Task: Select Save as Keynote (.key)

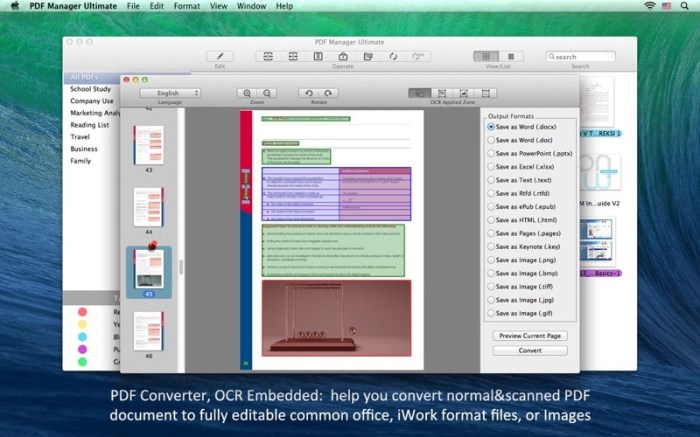Action: tap(524, 246)
